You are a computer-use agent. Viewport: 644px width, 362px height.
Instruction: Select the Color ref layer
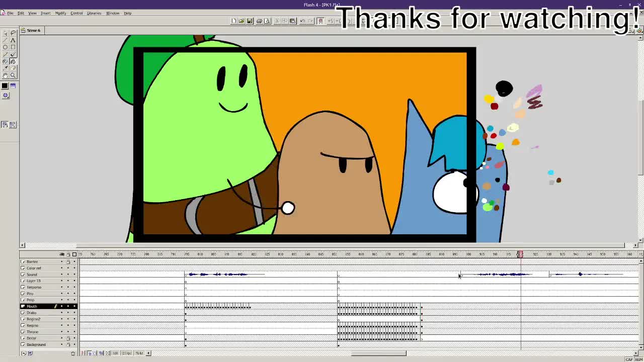click(34, 268)
